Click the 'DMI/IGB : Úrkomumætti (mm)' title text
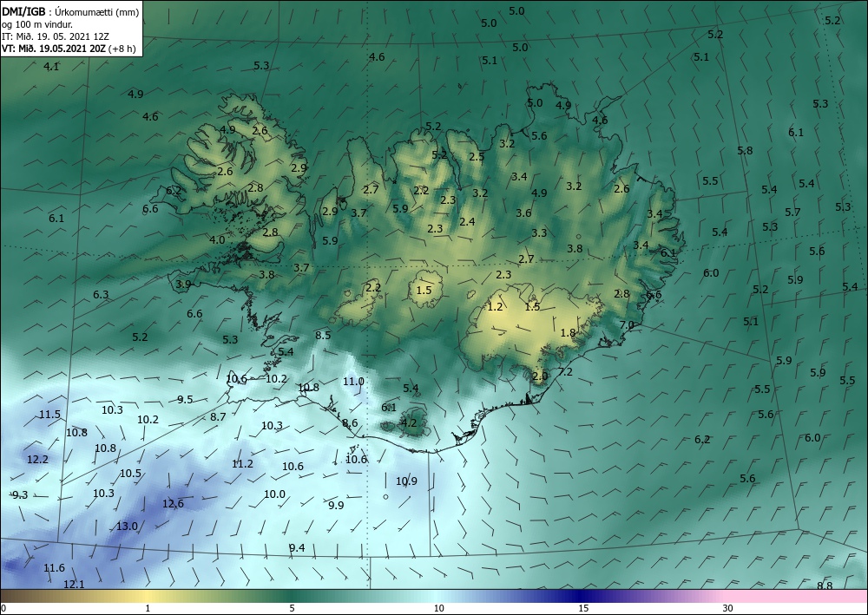This screenshot has height=615, width=868. 70,11
